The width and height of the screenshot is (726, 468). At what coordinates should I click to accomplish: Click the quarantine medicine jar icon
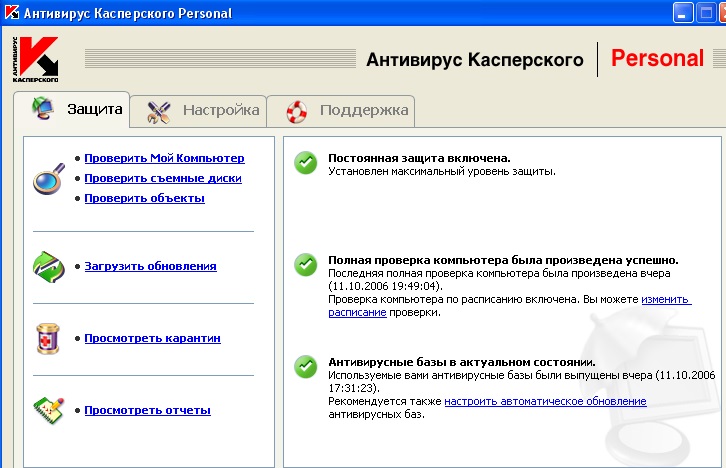coord(49,338)
